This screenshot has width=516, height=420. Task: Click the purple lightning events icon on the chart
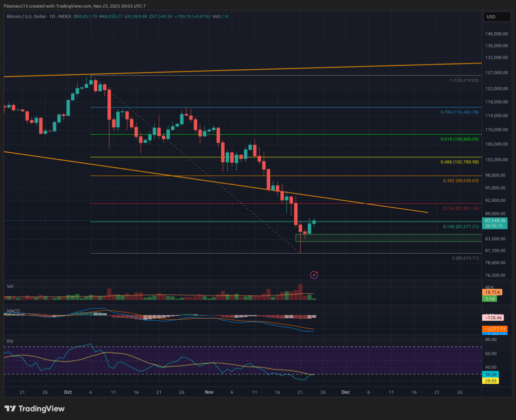(x=314, y=274)
